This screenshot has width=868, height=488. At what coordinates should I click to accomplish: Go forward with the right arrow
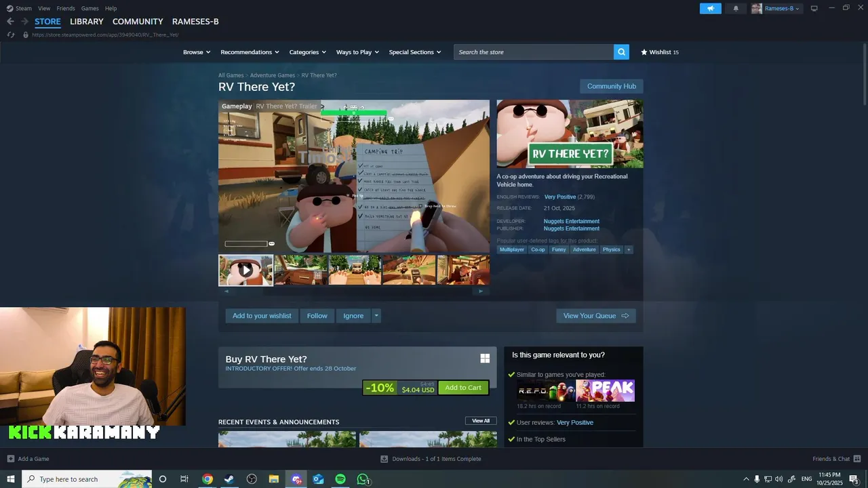(x=24, y=22)
